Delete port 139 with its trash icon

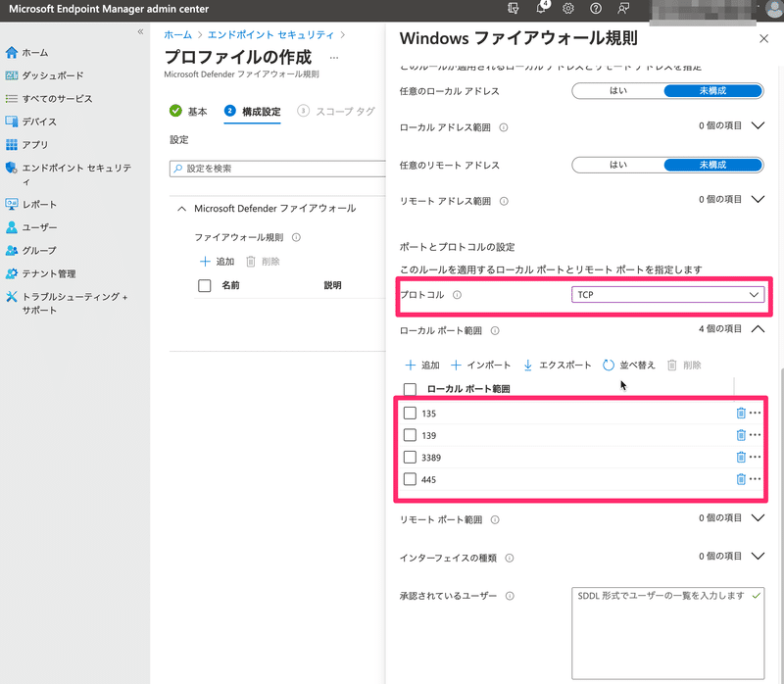(x=741, y=435)
